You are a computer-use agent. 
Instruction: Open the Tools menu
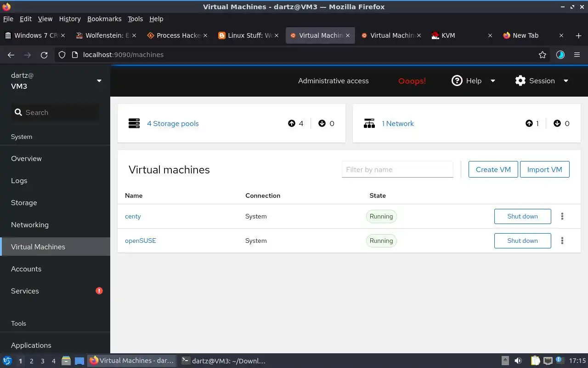pyautogui.click(x=136, y=19)
